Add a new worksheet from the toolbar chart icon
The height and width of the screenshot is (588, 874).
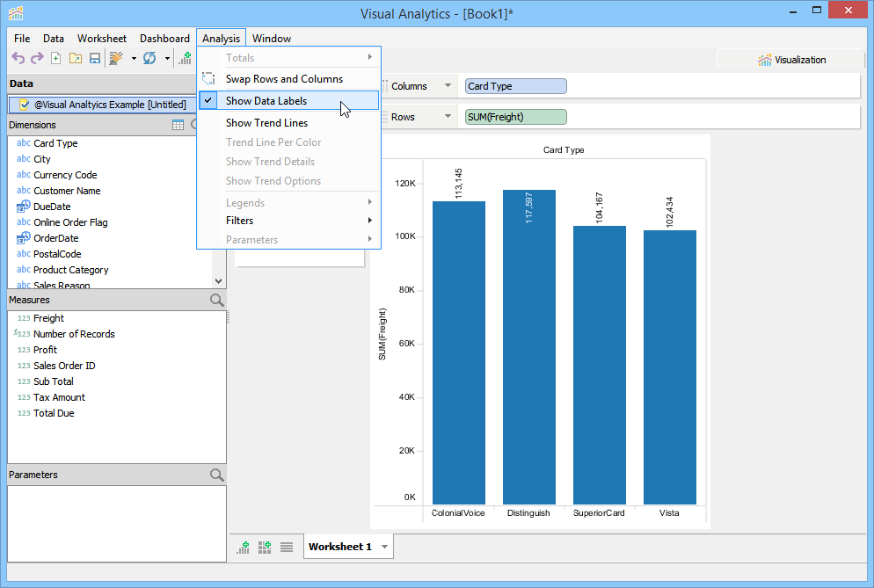pos(185,58)
